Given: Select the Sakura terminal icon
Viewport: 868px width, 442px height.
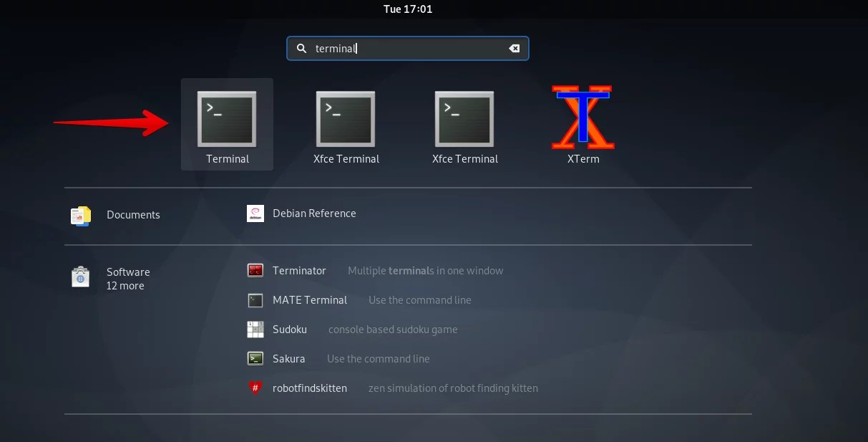Looking at the screenshot, I should (x=255, y=359).
